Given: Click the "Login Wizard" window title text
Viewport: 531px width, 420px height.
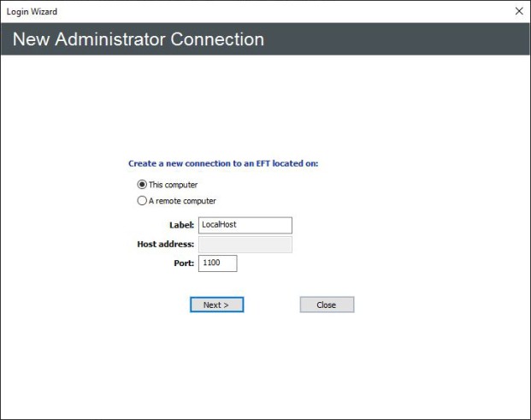Looking at the screenshot, I should pyautogui.click(x=32, y=11).
